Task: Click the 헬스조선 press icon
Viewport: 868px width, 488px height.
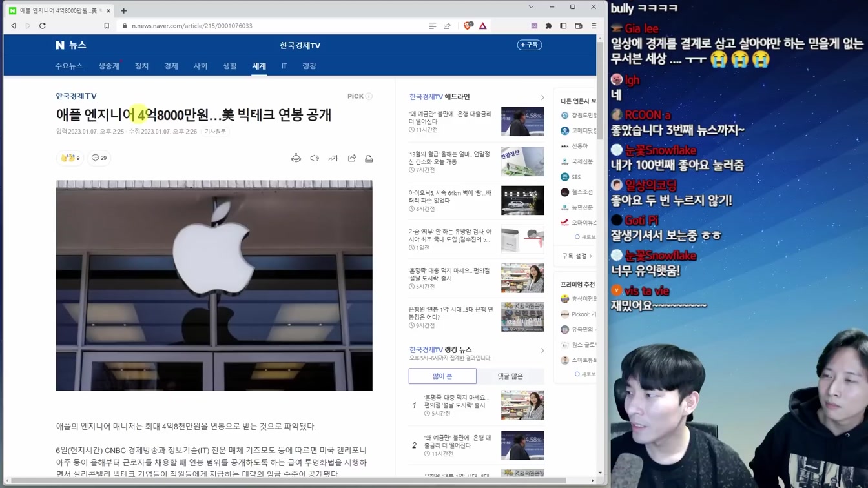Action: tap(564, 192)
